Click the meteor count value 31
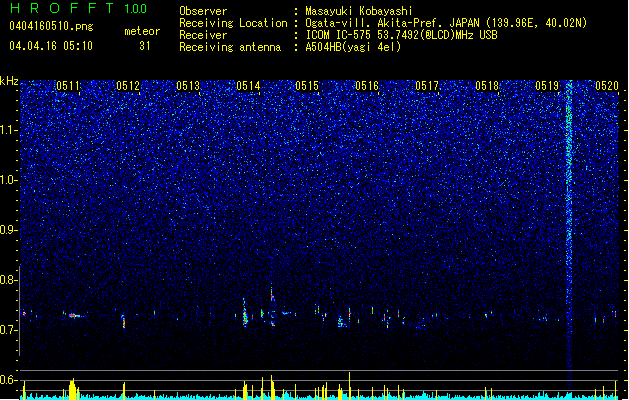 point(145,46)
